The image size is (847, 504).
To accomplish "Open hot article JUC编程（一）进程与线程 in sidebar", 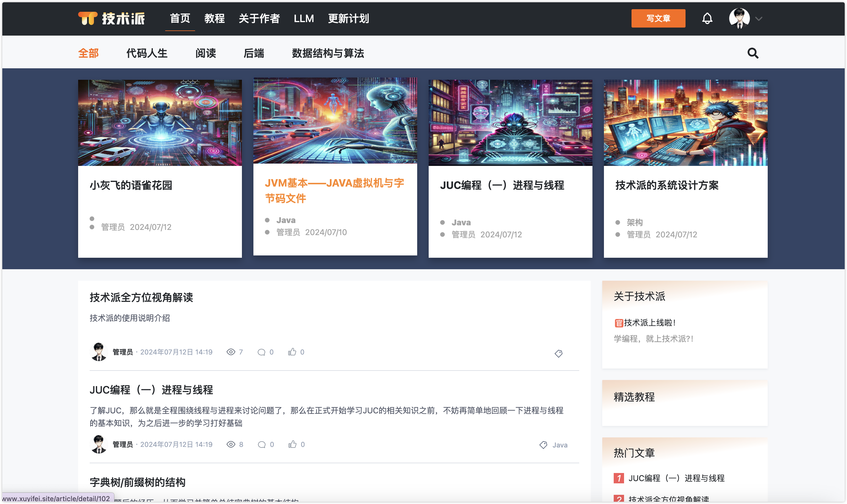I will (x=676, y=478).
